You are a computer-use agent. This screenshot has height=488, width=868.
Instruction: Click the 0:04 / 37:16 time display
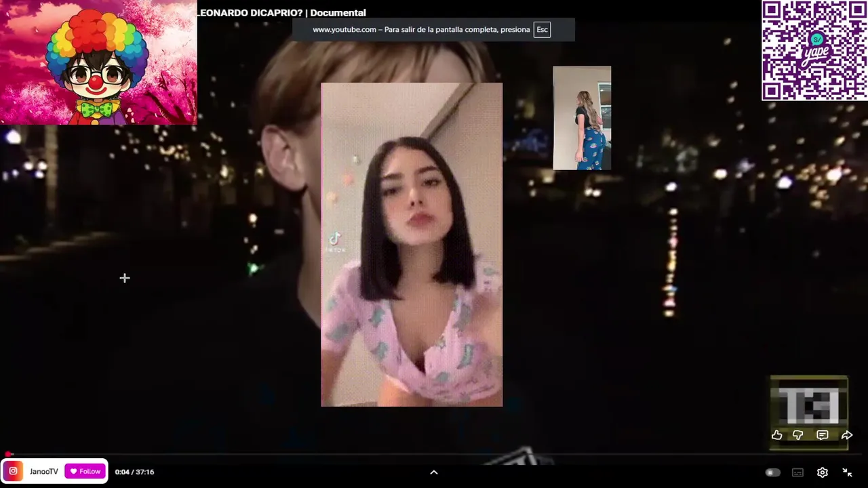click(134, 472)
